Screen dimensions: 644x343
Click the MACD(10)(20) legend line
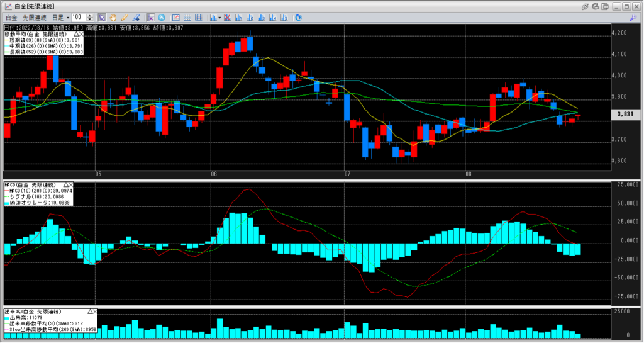pyautogui.click(x=38, y=191)
